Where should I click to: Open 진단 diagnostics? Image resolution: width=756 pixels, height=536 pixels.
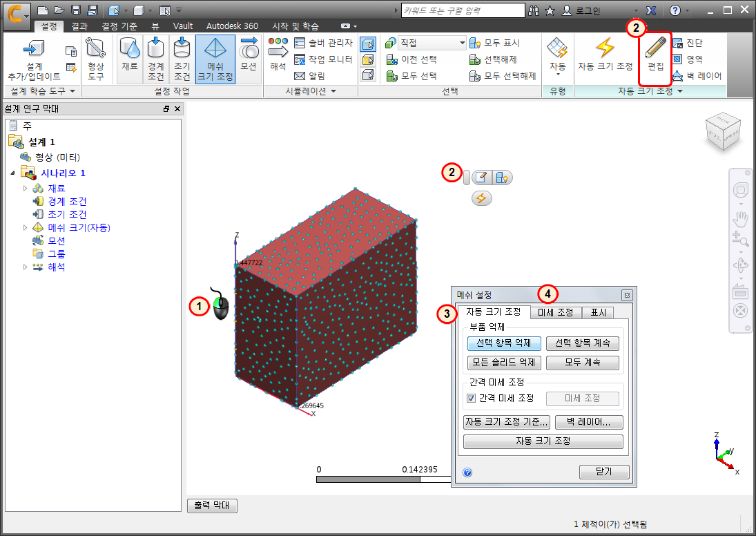(688, 43)
